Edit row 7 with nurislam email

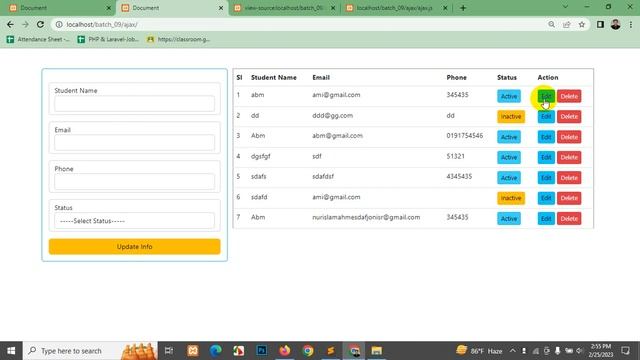click(x=546, y=218)
